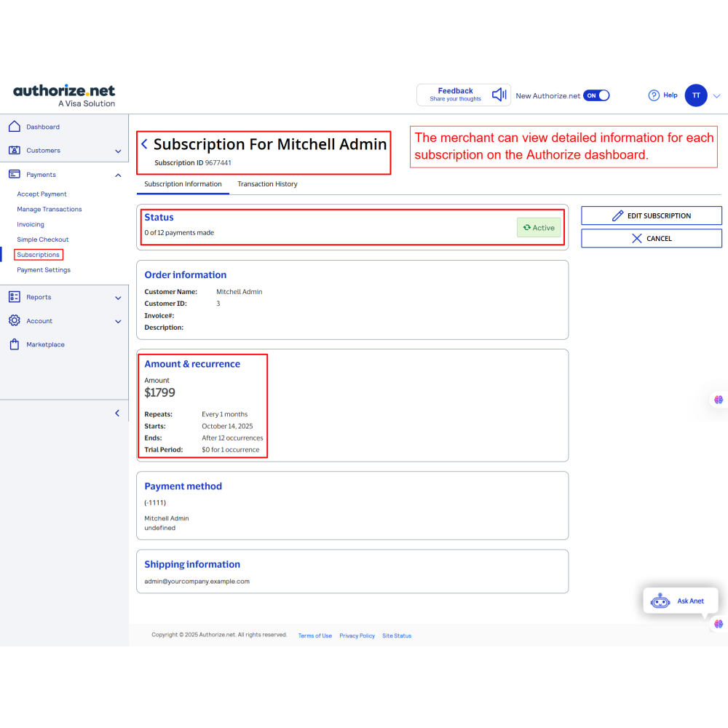Image resolution: width=728 pixels, height=728 pixels.
Task: Collapse the Payments section chevron
Action: [118, 175]
